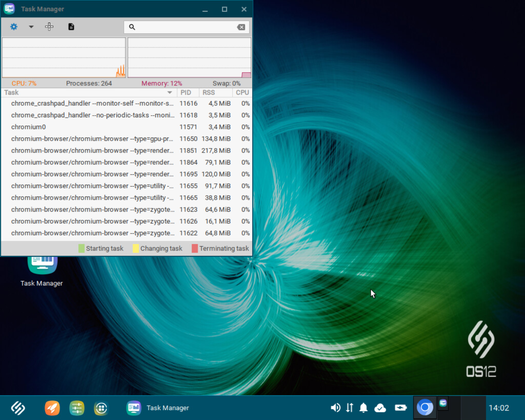Open the OS start menu launcher
525x420 pixels.
(x=18, y=408)
